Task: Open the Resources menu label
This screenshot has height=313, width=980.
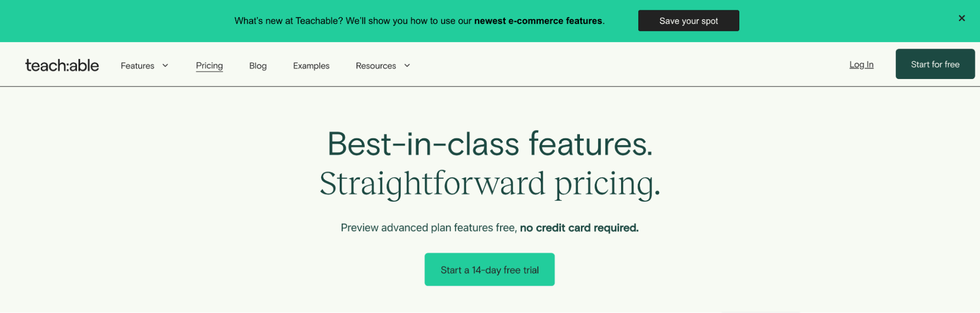Action: (376, 66)
